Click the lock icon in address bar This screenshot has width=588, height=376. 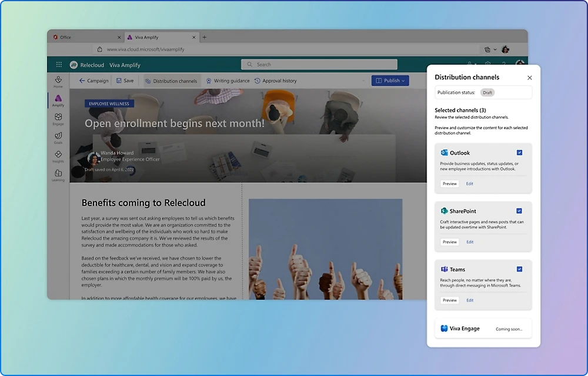(x=99, y=49)
